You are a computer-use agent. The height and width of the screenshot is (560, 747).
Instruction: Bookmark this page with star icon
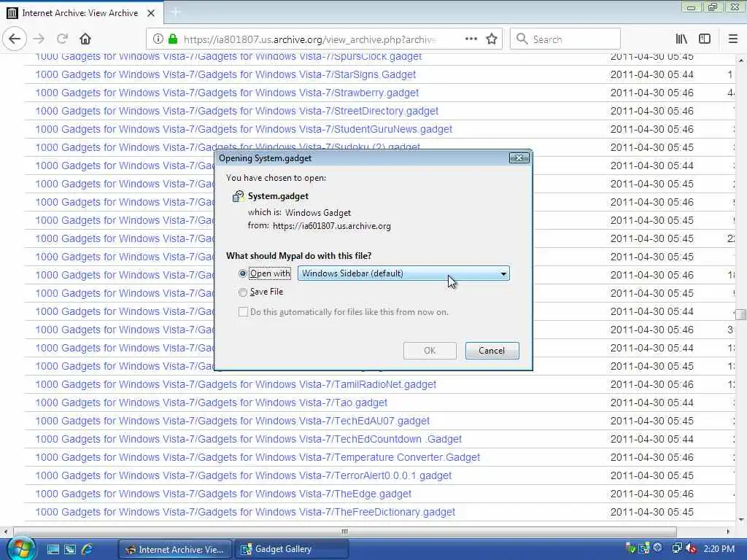click(492, 39)
